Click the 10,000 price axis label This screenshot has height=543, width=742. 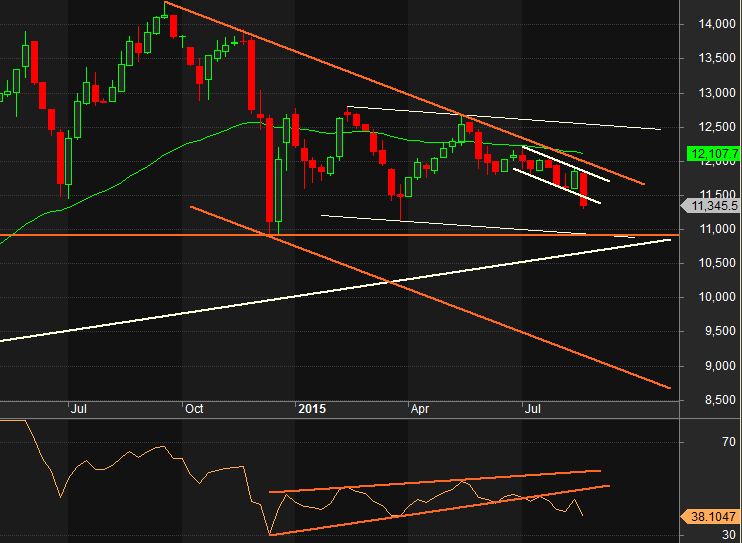point(717,297)
